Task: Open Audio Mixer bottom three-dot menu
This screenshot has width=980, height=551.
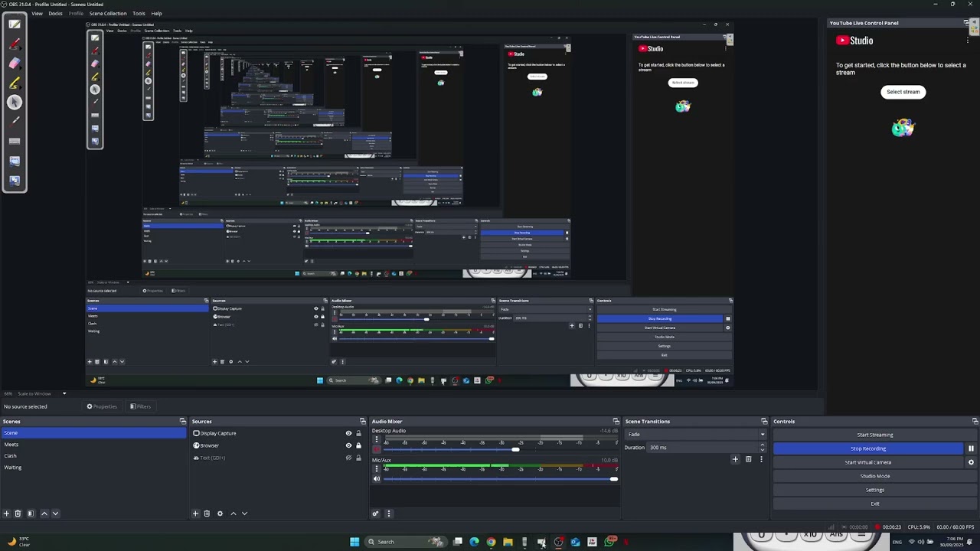Action: tap(388, 514)
